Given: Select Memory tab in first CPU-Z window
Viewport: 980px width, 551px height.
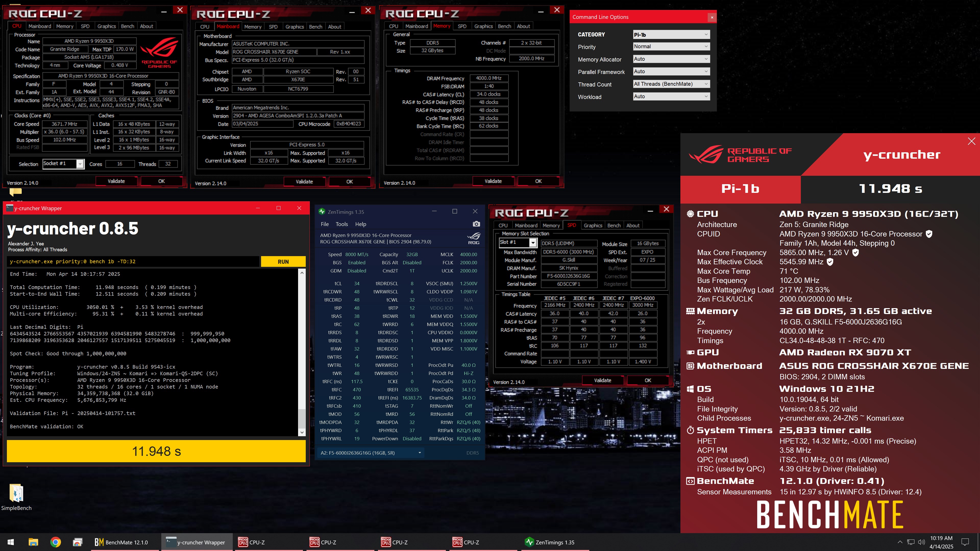Looking at the screenshot, I should pyautogui.click(x=65, y=26).
